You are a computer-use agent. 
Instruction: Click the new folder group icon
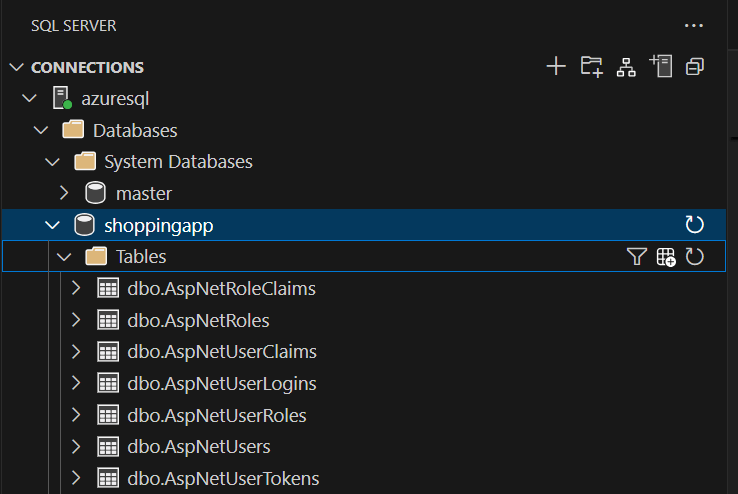coord(592,67)
